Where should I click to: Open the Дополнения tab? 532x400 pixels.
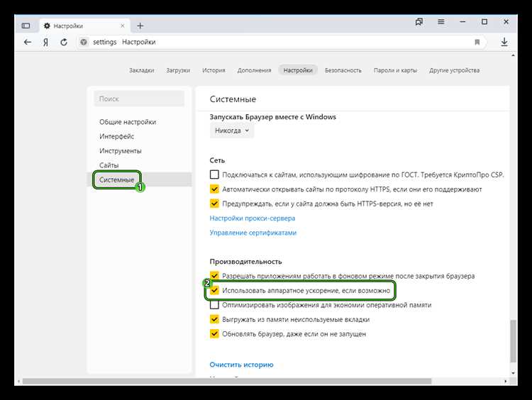click(x=254, y=70)
